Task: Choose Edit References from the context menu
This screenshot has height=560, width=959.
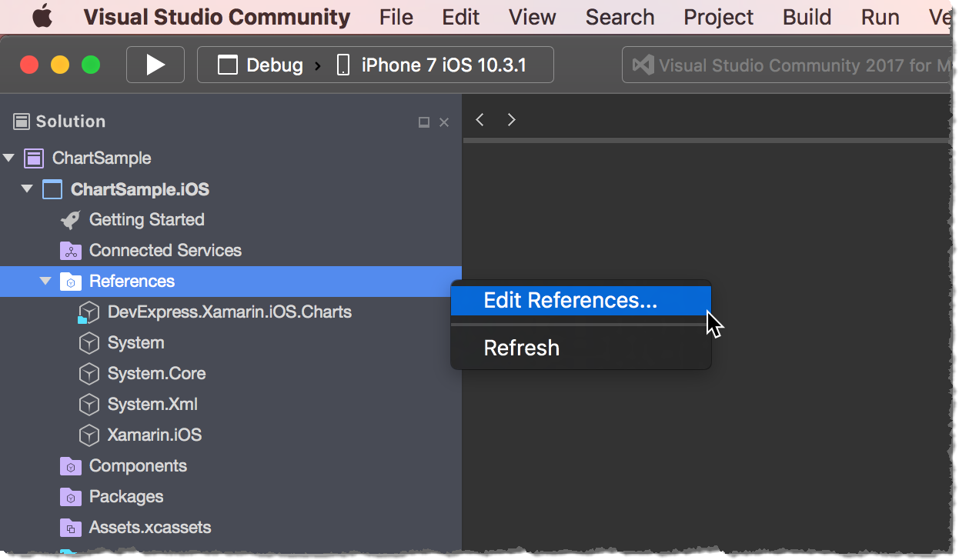Action: (x=570, y=300)
